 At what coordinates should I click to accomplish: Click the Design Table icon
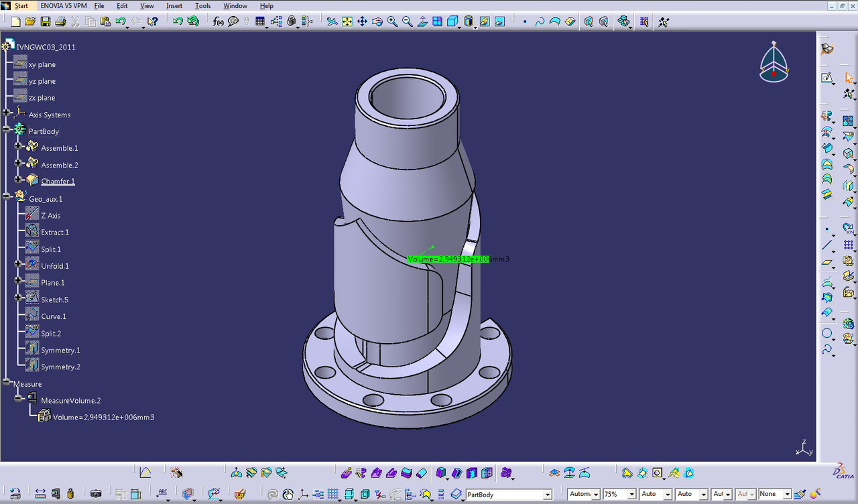tap(260, 21)
